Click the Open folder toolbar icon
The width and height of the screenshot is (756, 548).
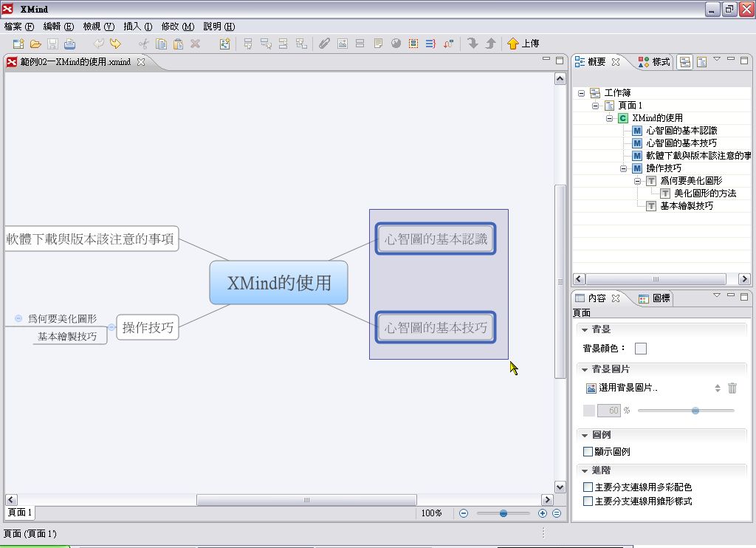[35, 44]
